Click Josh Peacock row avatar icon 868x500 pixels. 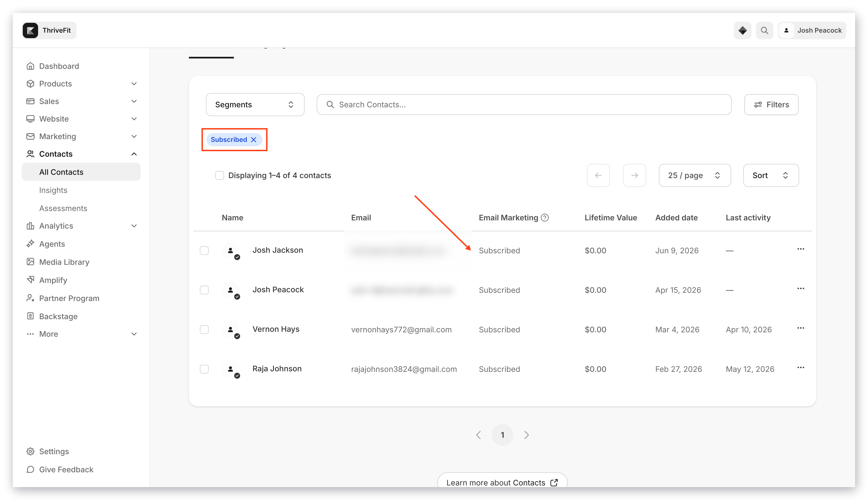(231, 290)
